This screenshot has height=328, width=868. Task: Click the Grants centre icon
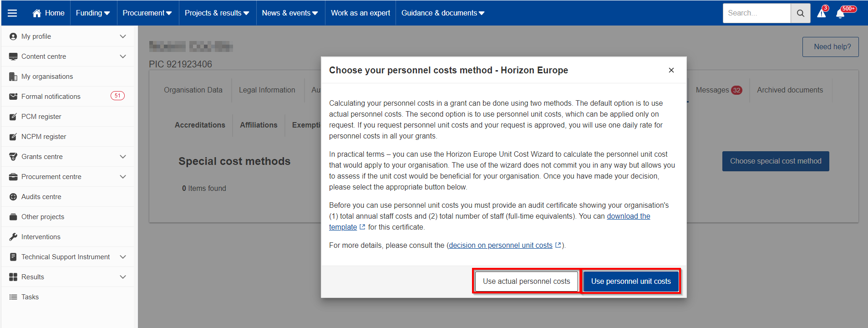tap(13, 157)
